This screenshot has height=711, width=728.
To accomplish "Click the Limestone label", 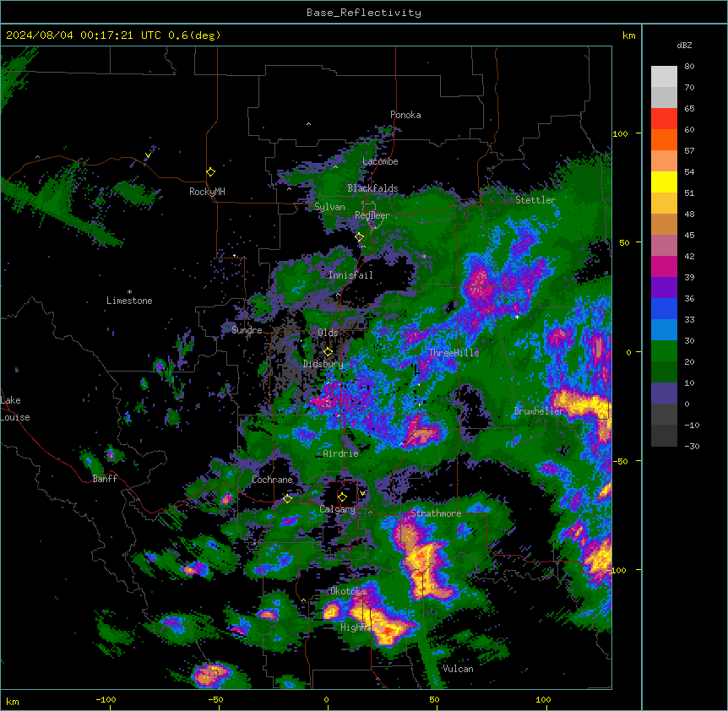I will tap(129, 301).
